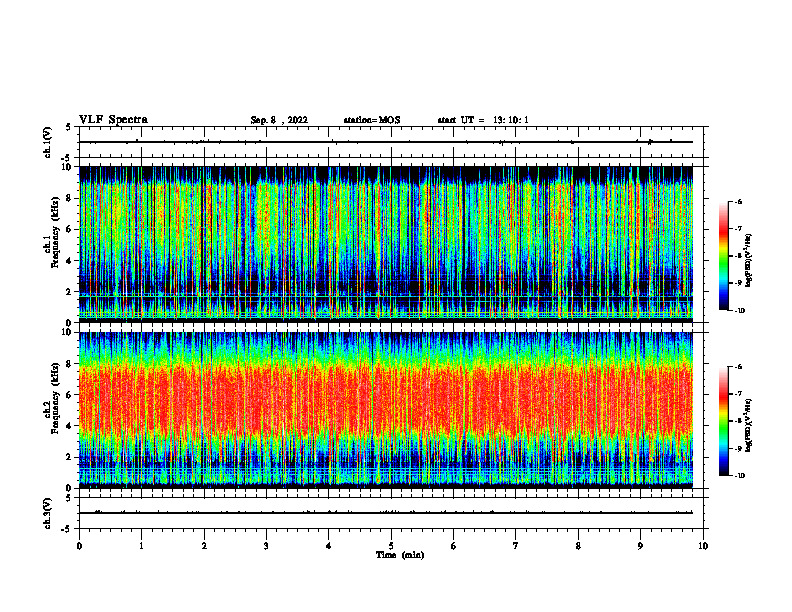792x612 pixels.
Task: Click time axis tick label '0'
Action: (79, 546)
